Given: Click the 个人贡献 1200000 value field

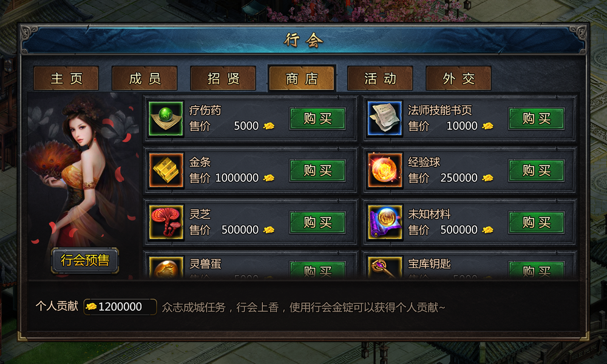Looking at the screenshot, I should point(120,307).
